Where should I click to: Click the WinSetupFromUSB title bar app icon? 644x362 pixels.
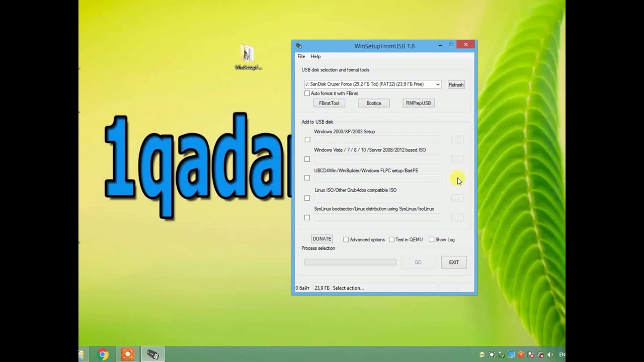pyautogui.click(x=299, y=46)
